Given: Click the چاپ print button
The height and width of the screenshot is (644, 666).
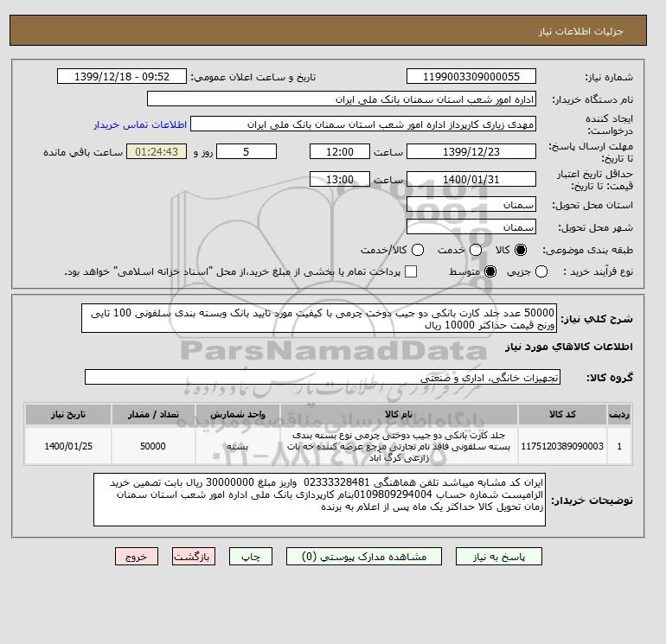Looking at the screenshot, I should [251, 557].
